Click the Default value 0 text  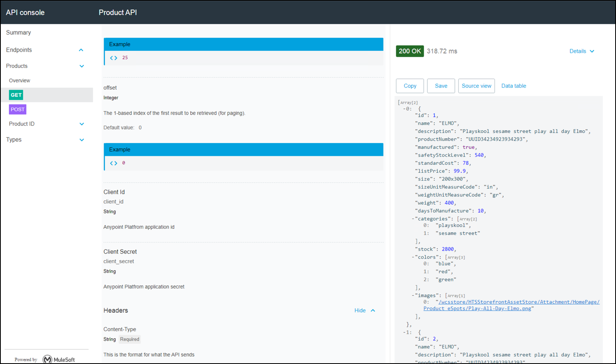122,128
